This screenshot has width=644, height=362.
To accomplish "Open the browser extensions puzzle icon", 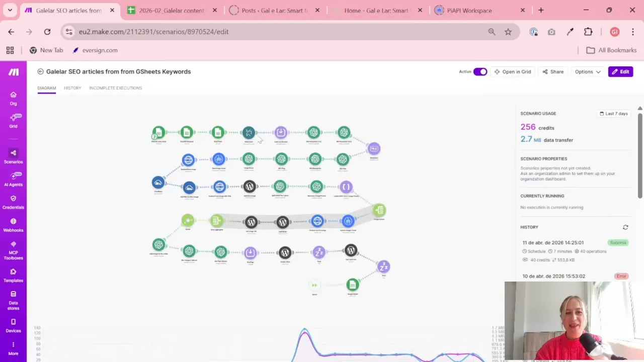I will 588,32.
